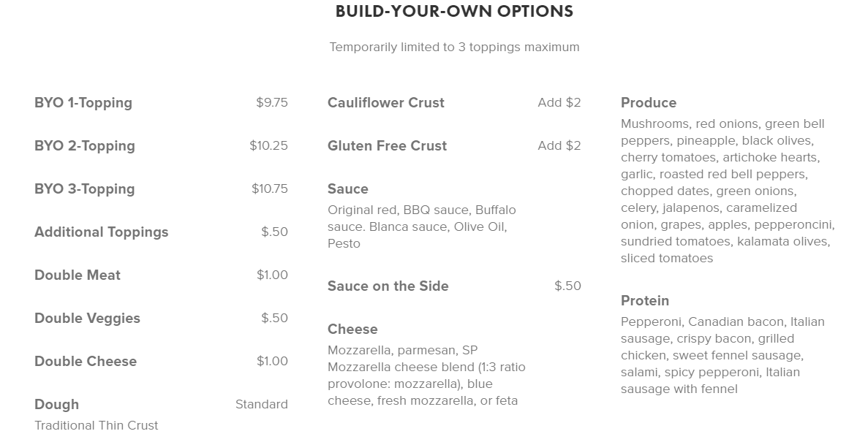Click the Cheese section title
The width and height of the screenshot is (868, 442).
(352, 329)
